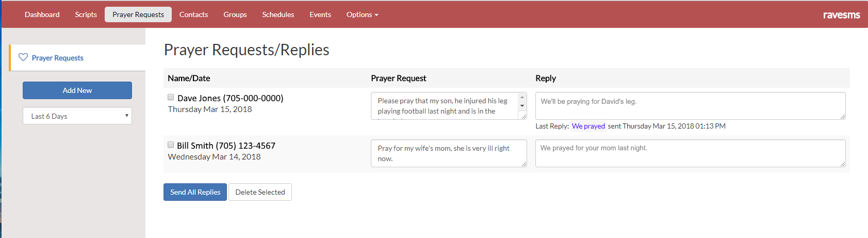Click the reply field for David's leg
This screenshot has width=868, height=238.
pos(690,106)
